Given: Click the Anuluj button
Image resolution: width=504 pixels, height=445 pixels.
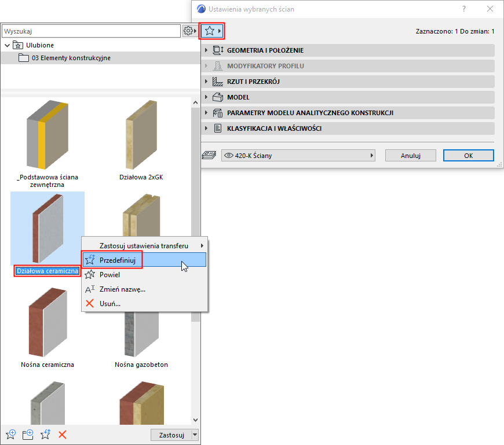Looking at the screenshot, I should click(x=410, y=155).
